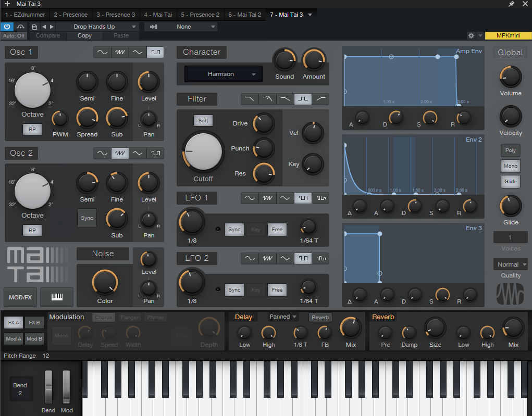The height and width of the screenshot is (416, 532).
Task: Toggle the filter Soft button
Action: tap(203, 120)
